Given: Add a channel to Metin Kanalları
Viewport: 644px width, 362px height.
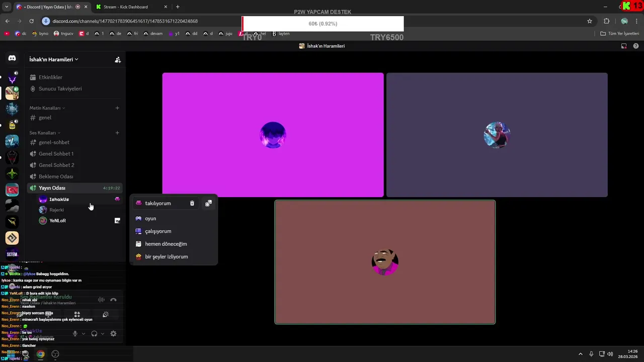Looking at the screenshot, I should click(117, 108).
